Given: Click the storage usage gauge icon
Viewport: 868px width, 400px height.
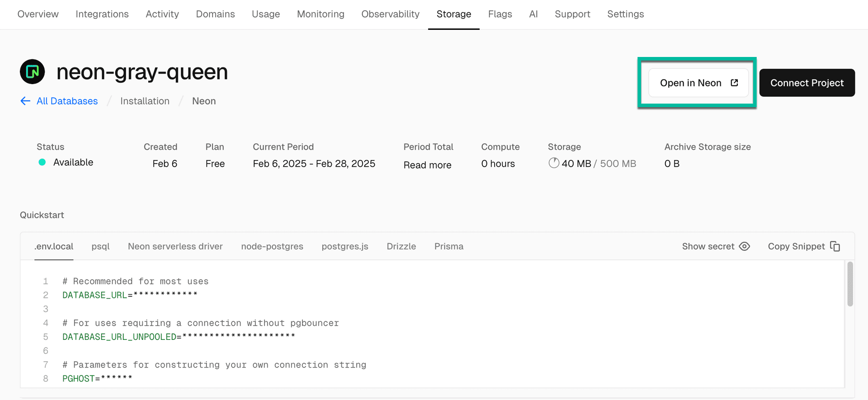Looking at the screenshot, I should 553,163.
